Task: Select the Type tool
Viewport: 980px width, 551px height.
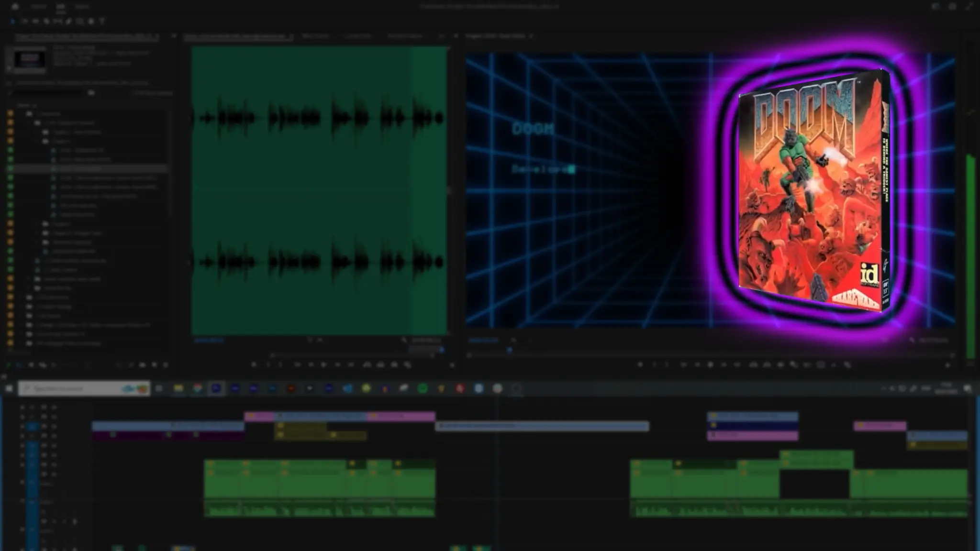Action: pos(102,22)
